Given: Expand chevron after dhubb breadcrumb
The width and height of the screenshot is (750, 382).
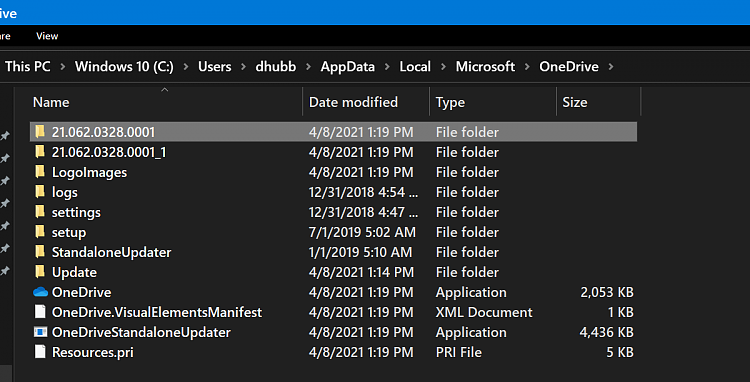Looking at the screenshot, I should point(309,67).
